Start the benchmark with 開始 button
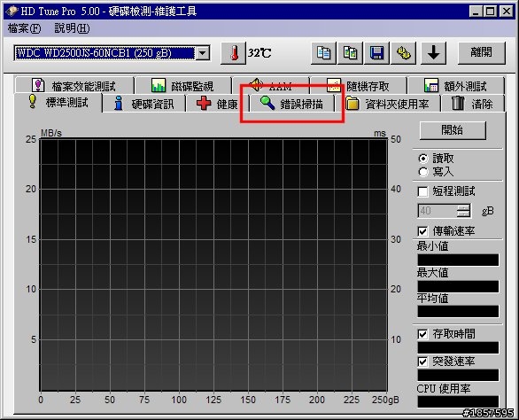The width and height of the screenshot is (519, 420). (x=453, y=130)
